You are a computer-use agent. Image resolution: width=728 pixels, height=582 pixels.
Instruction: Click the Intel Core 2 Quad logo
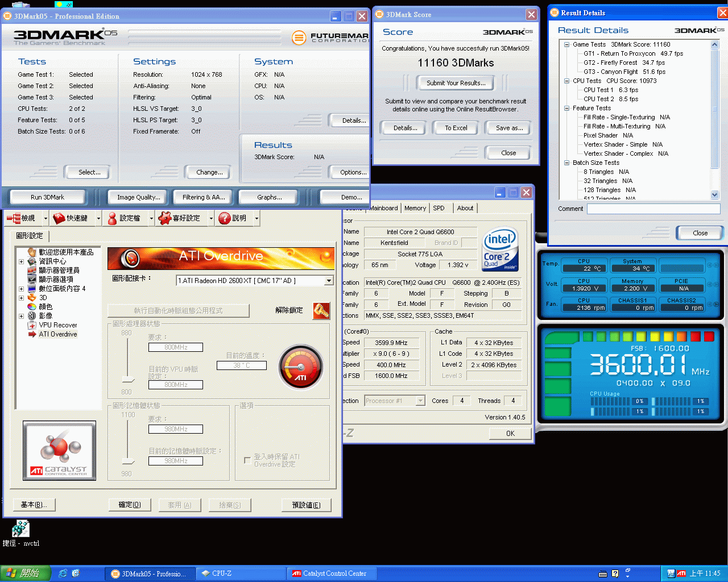coord(500,250)
